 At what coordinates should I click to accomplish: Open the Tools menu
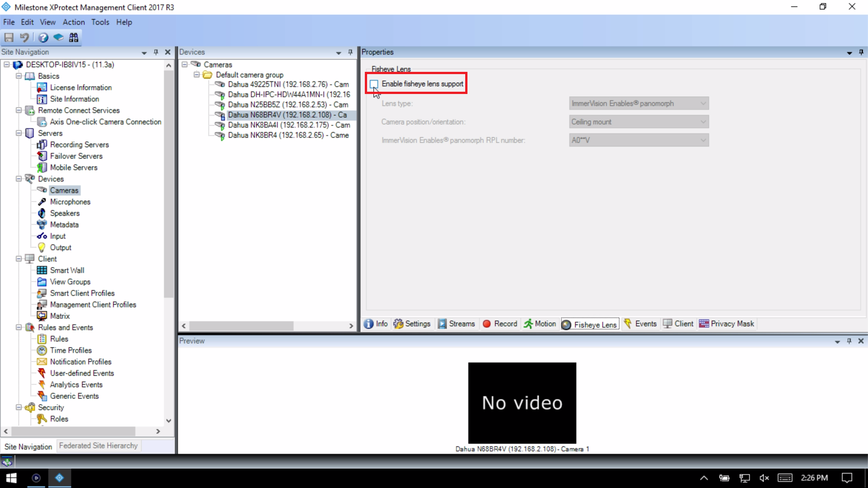[100, 22]
